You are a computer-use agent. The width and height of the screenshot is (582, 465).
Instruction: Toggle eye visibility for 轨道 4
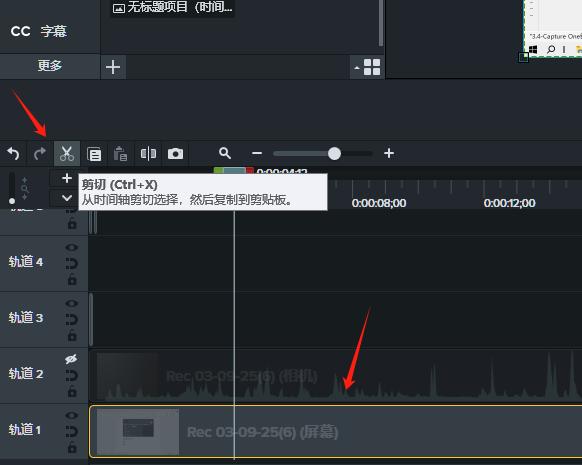point(72,248)
